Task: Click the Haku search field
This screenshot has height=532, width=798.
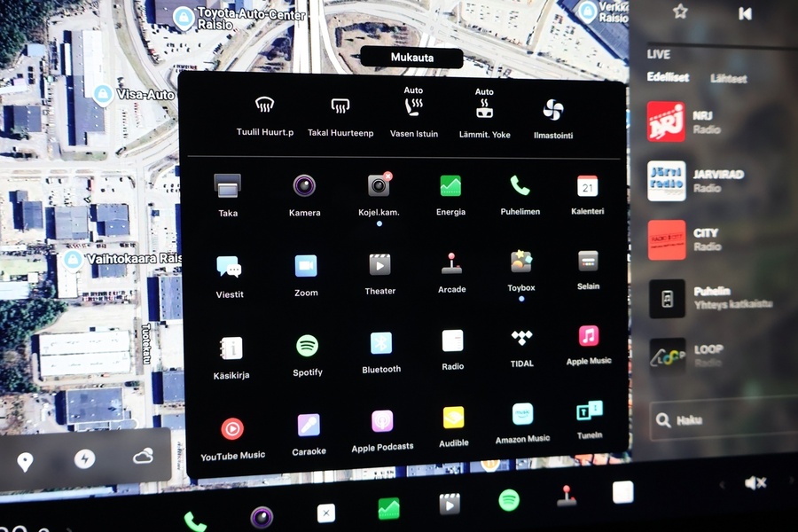Action: pos(724,420)
